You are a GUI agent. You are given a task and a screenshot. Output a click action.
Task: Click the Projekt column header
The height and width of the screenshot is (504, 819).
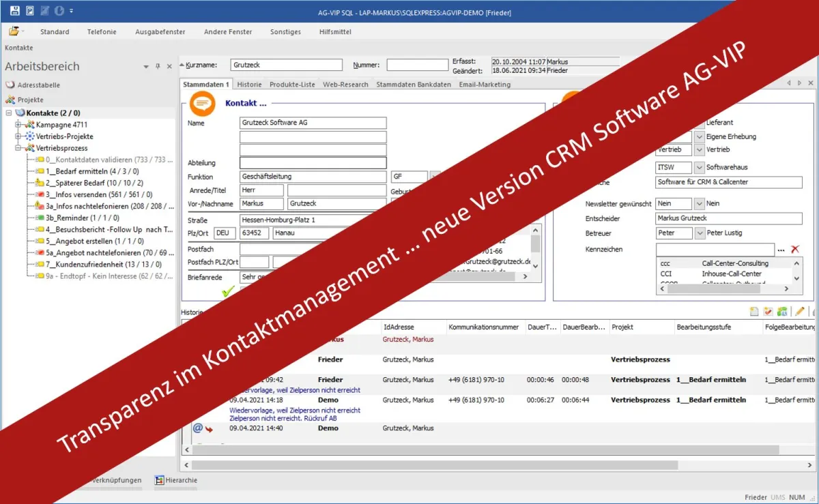point(640,327)
